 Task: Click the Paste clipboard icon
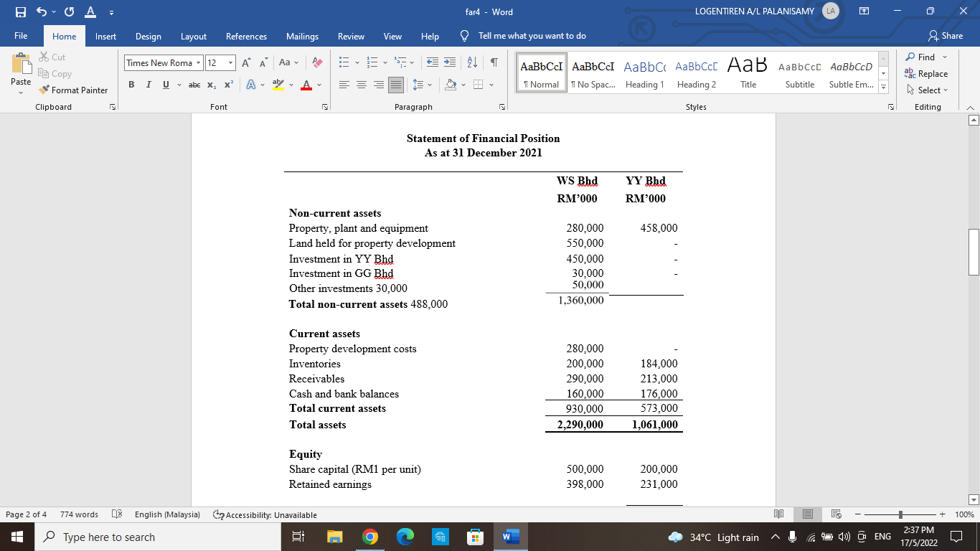point(21,65)
